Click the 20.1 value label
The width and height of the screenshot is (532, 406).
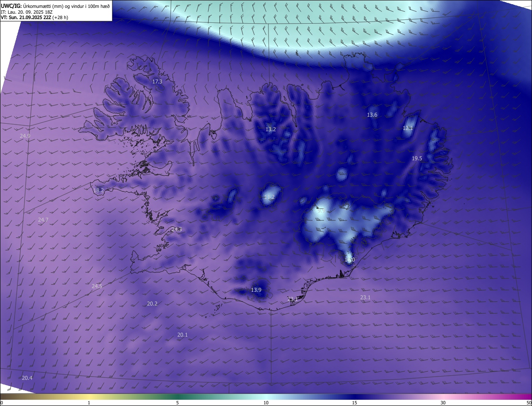(182, 335)
